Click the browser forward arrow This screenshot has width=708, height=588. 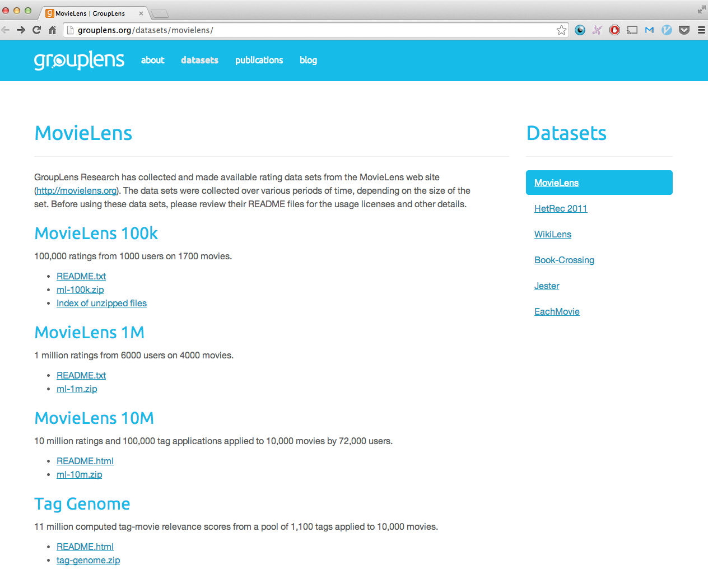(21, 30)
